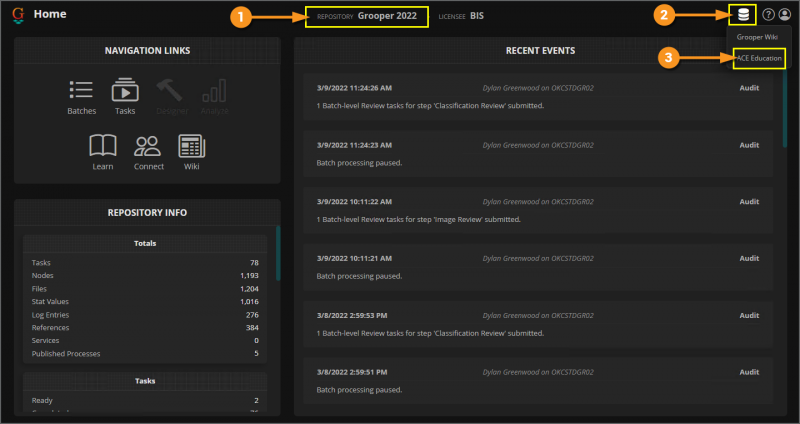The width and height of the screenshot is (800, 424).
Task: Click the greyed-out Designer hammer icon
Action: (x=170, y=90)
